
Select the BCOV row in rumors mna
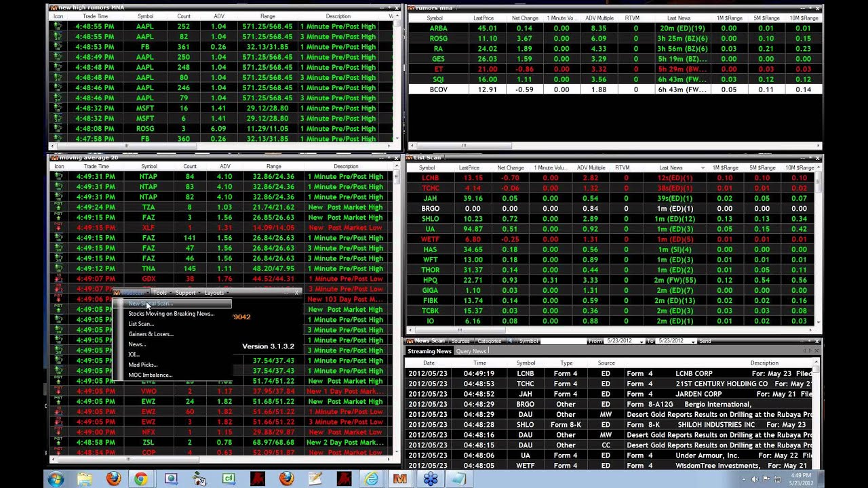tap(614, 89)
